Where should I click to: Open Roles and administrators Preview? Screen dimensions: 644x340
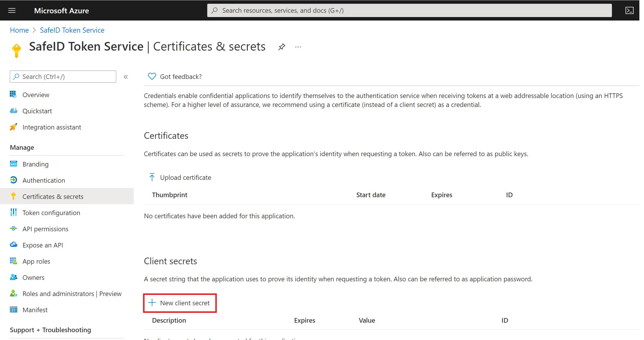[72, 294]
